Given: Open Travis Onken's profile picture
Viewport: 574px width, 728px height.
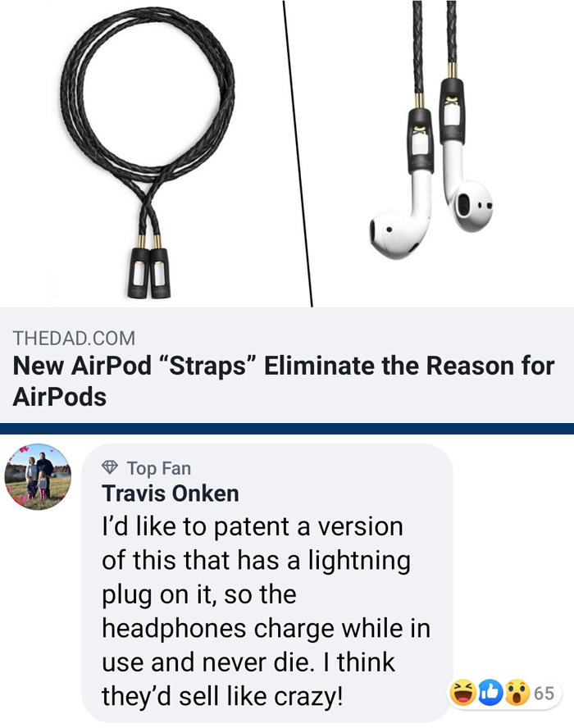Looking at the screenshot, I should [x=38, y=477].
